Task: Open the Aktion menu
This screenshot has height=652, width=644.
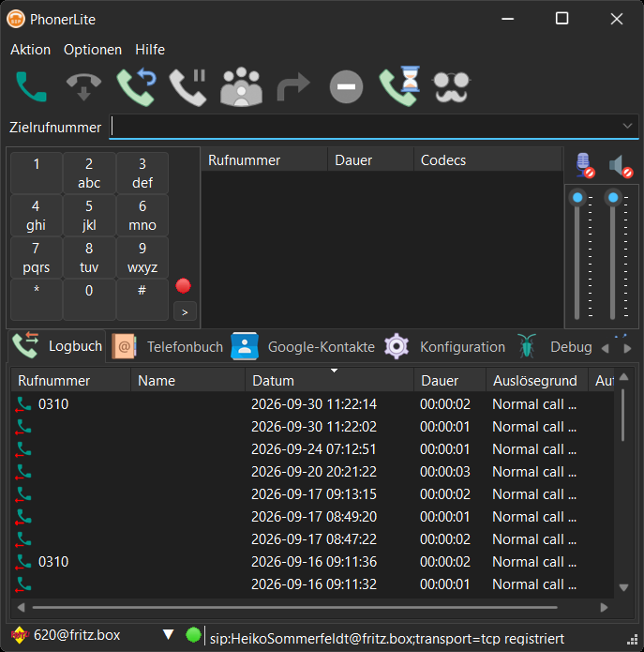Action: tap(30, 50)
